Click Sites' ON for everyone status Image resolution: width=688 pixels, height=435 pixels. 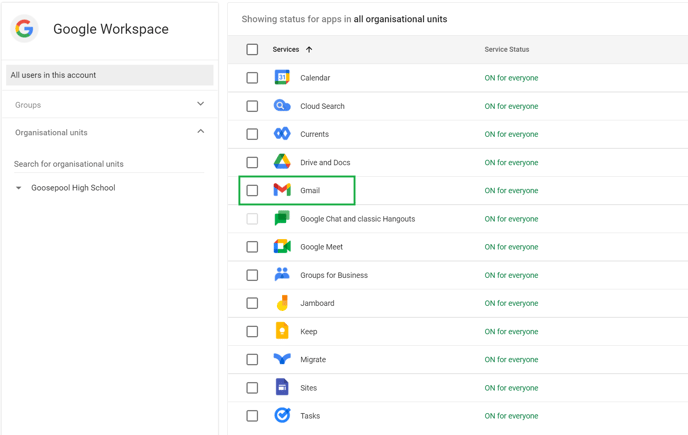coord(511,388)
